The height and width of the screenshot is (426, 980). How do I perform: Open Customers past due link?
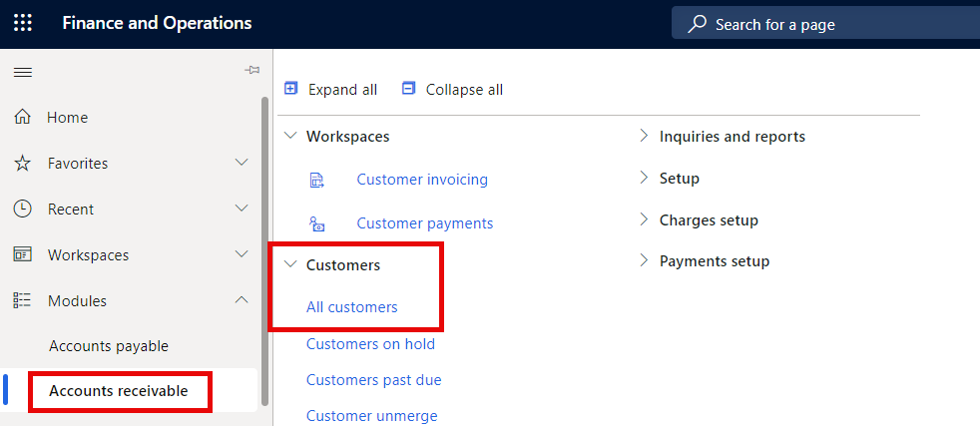click(374, 380)
